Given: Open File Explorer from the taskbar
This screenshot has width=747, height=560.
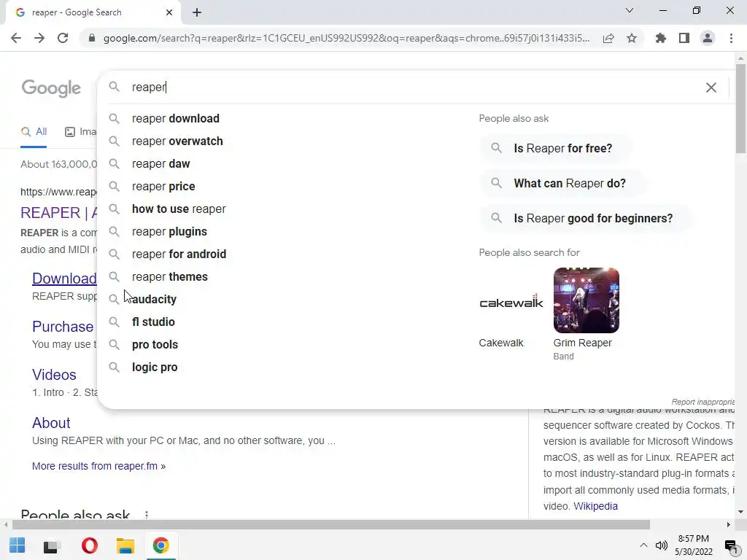Looking at the screenshot, I should click(125, 545).
